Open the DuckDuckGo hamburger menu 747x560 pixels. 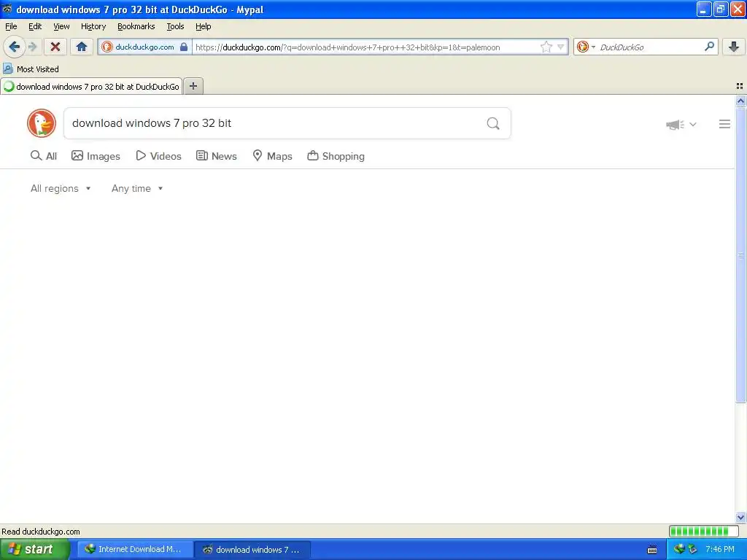[724, 124]
